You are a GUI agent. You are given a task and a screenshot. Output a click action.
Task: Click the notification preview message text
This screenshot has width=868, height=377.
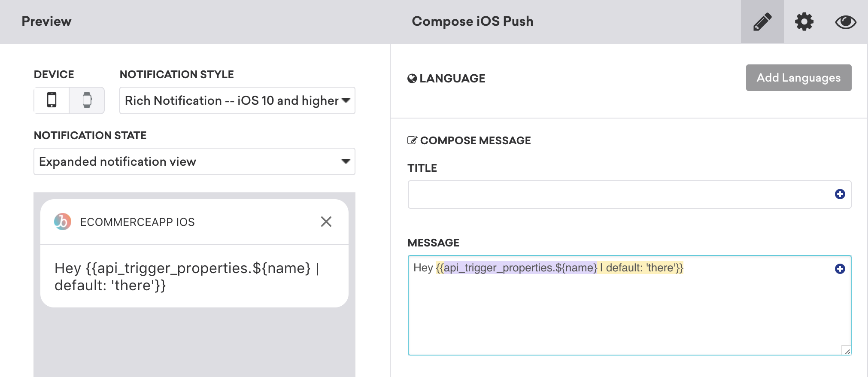coord(187,277)
